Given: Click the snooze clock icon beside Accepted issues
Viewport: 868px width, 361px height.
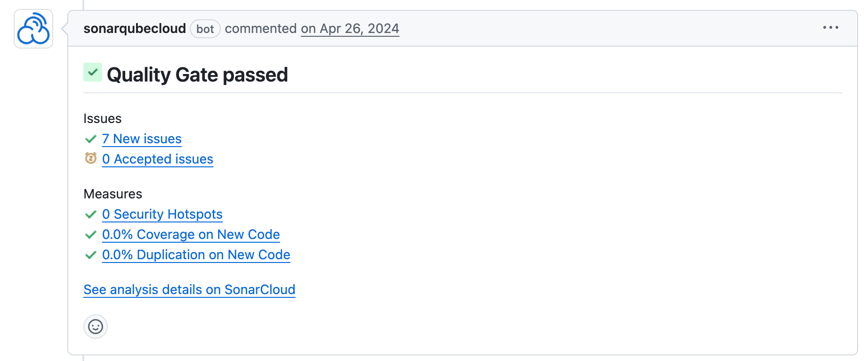Looking at the screenshot, I should pos(91,158).
